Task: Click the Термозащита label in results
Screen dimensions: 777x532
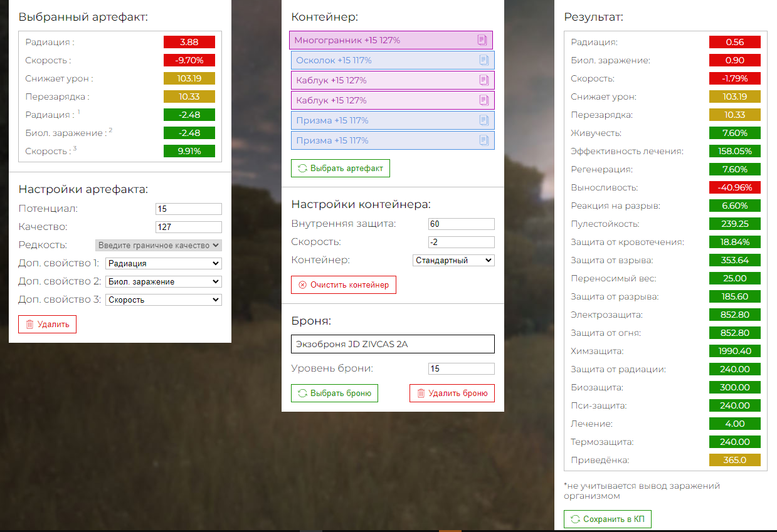Action: click(x=601, y=442)
